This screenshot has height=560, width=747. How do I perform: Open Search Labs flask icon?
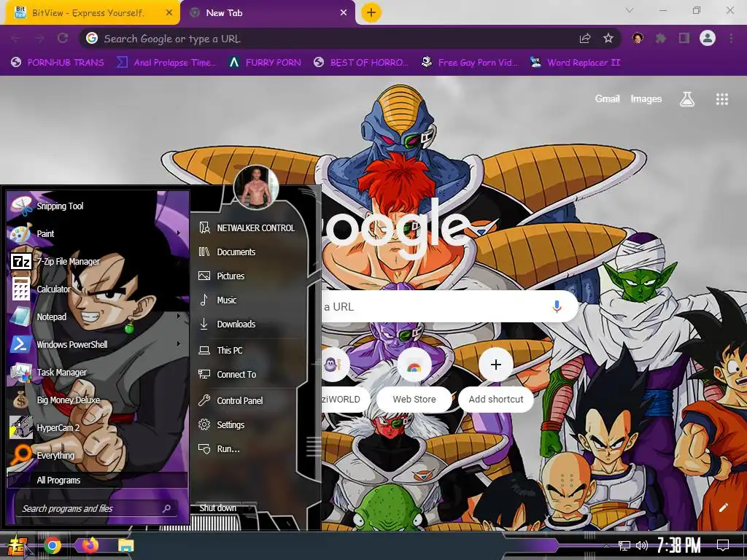click(x=686, y=99)
